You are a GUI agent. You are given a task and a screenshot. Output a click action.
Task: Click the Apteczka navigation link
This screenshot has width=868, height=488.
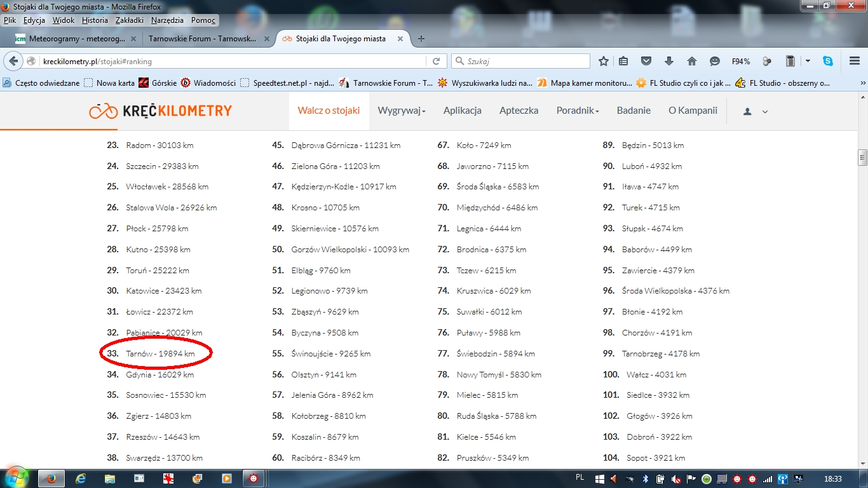pos(519,111)
